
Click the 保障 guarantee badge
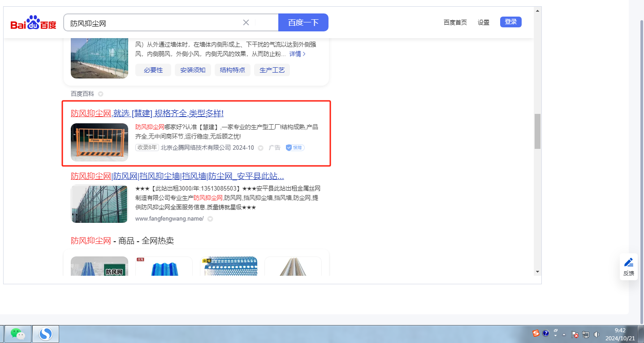[x=295, y=148]
